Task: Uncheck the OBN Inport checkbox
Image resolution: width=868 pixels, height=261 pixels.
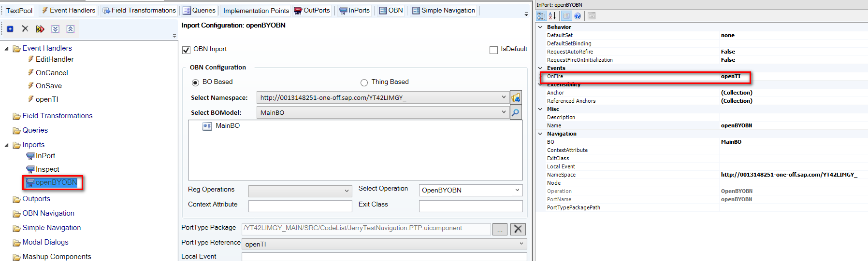Action: (186, 50)
